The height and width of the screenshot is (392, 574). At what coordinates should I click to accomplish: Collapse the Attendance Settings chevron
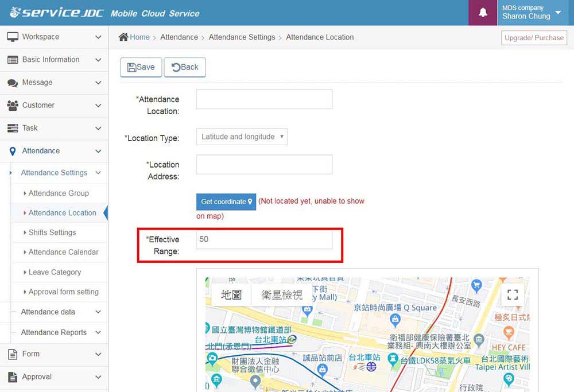[x=98, y=172]
